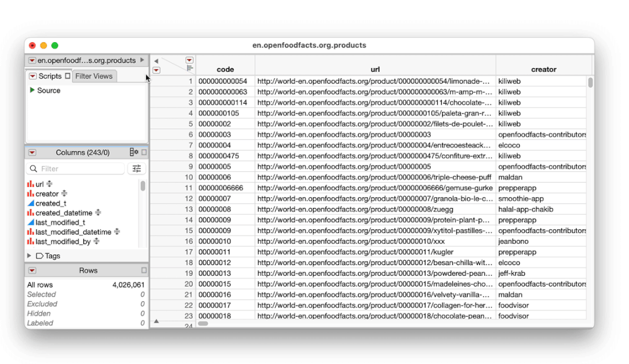Image resolution: width=629 pixels, height=364 pixels.
Task: Click url cell ending in triple-cheese-puff
Action: pyautogui.click(x=374, y=178)
